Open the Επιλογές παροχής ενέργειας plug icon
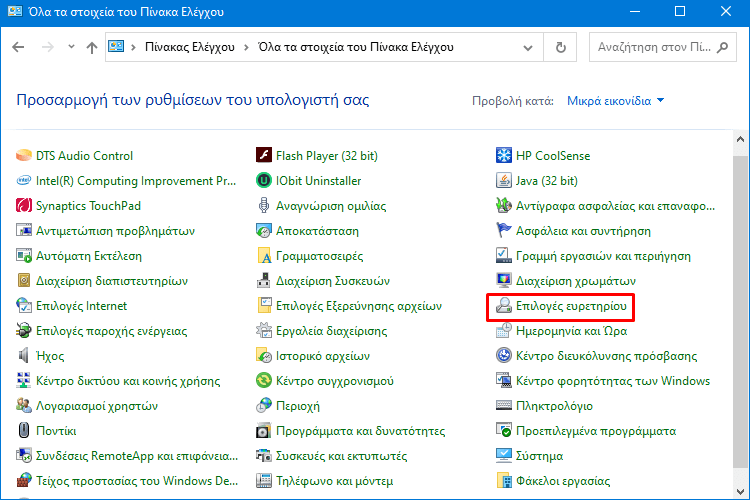This screenshot has height=500, width=750. click(23, 330)
